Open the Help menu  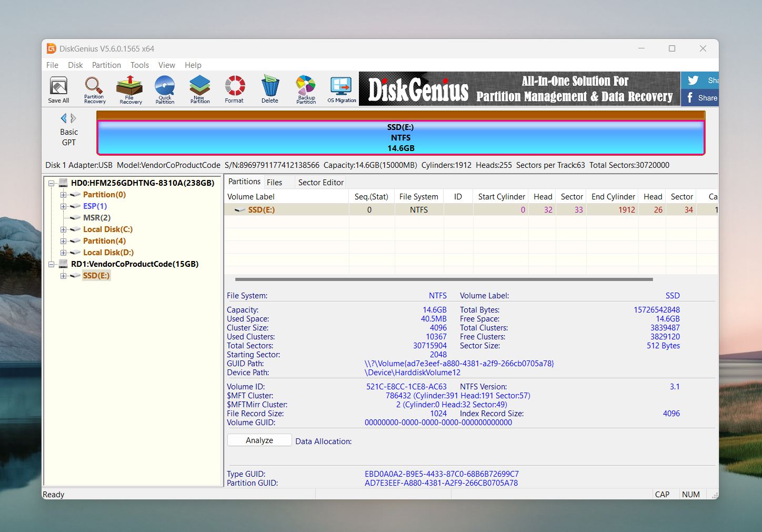(x=193, y=65)
